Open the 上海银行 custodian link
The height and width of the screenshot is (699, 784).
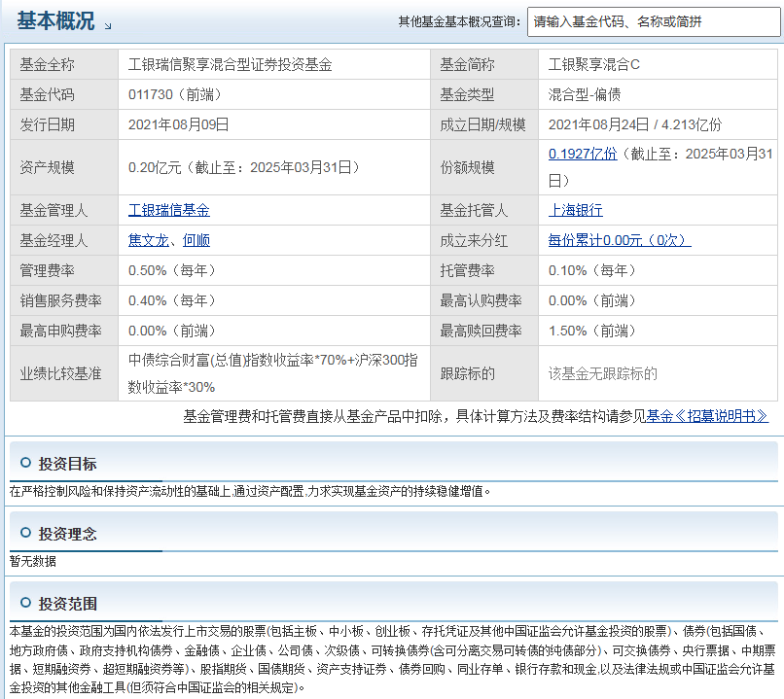tap(576, 210)
